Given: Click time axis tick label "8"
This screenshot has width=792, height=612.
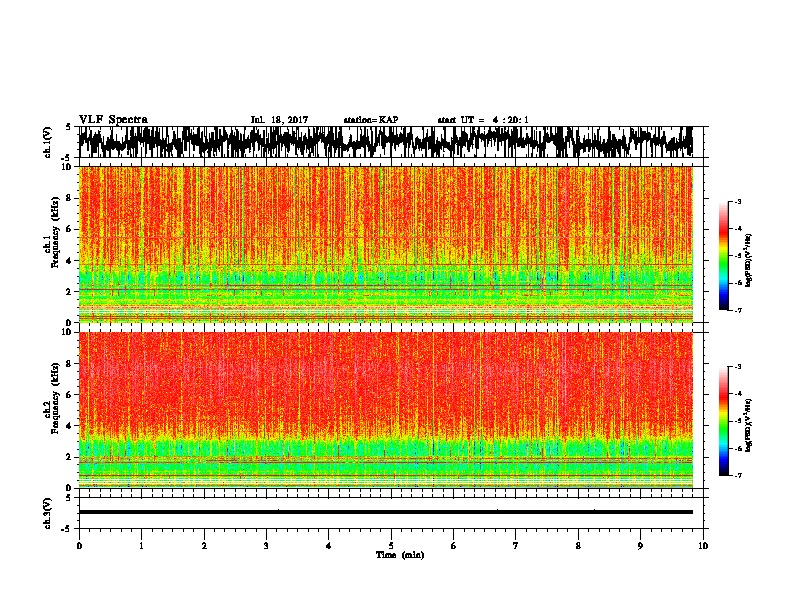Looking at the screenshot, I should (x=578, y=546).
